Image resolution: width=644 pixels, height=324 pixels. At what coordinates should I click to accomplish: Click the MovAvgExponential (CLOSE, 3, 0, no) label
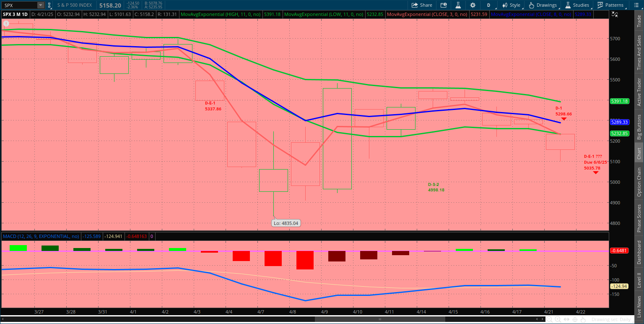pos(427,14)
